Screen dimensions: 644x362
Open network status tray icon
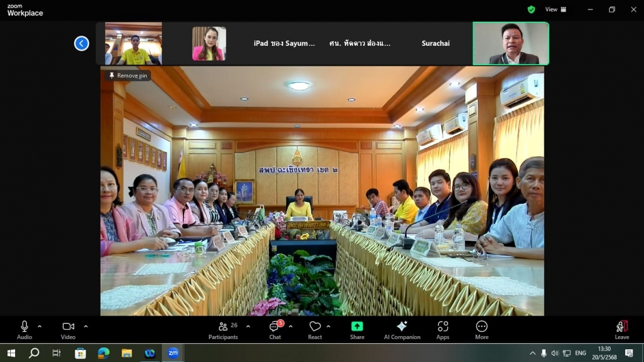click(567, 353)
